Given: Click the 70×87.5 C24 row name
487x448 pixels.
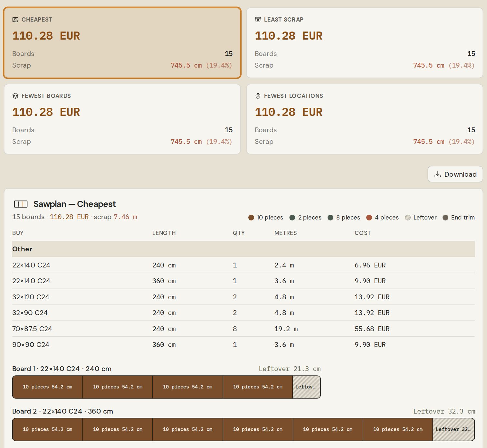Looking at the screenshot, I should tap(32, 329).
